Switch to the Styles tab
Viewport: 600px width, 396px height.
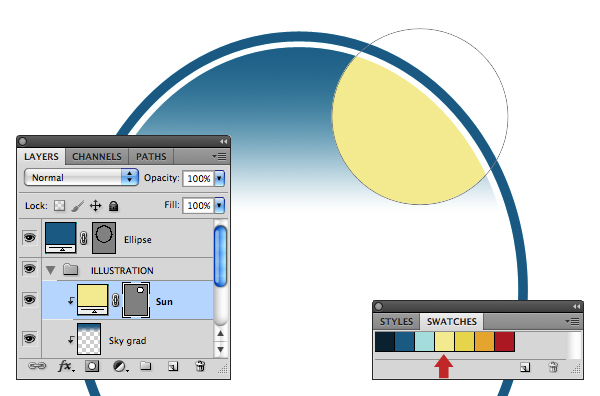[x=396, y=321]
